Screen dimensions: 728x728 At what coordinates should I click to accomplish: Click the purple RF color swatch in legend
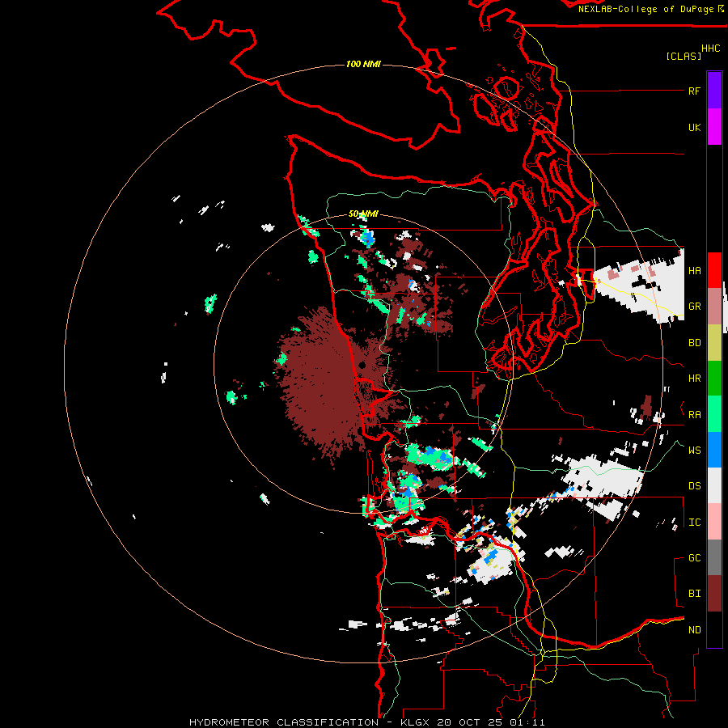(x=714, y=91)
